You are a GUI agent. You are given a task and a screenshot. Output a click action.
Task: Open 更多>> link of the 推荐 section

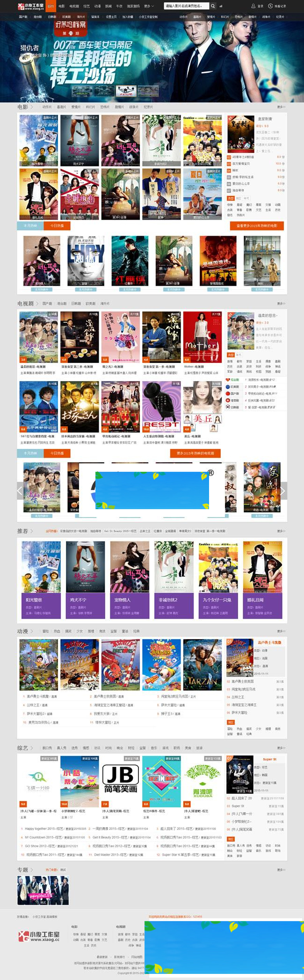coord(281,531)
